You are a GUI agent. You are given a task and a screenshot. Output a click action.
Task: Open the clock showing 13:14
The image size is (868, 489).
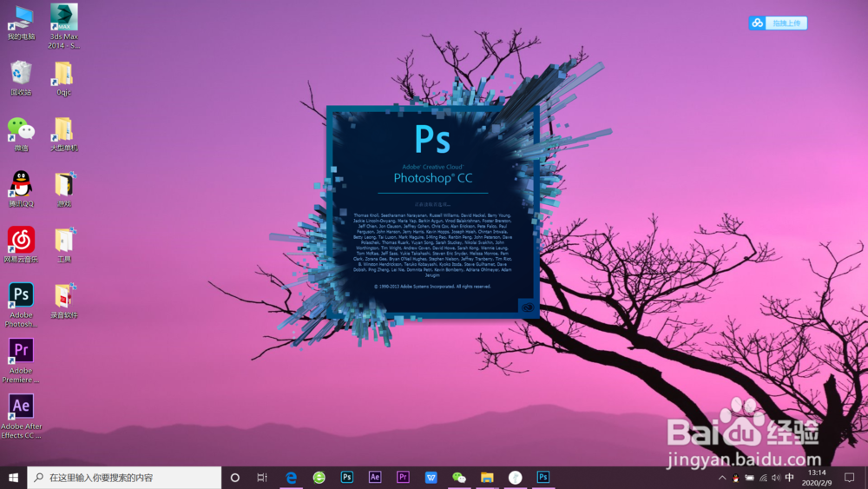[x=817, y=478]
